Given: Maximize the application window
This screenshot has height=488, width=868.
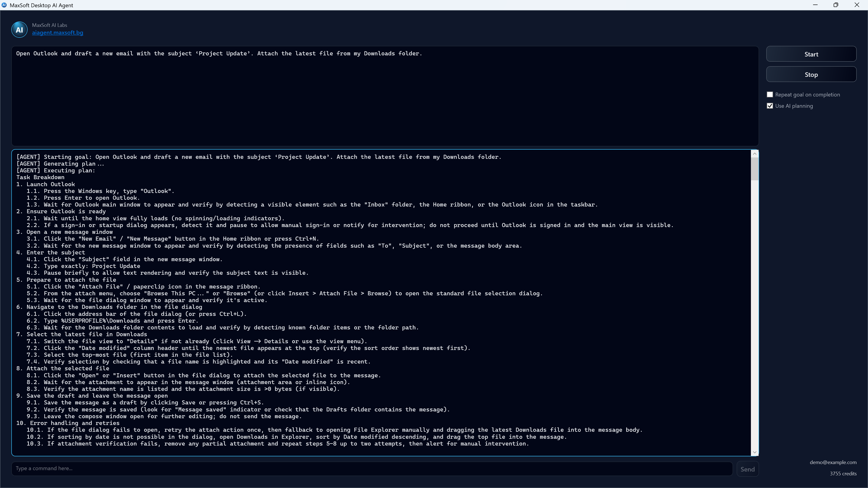Looking at the screenshot, I should [x=836, y=5].
